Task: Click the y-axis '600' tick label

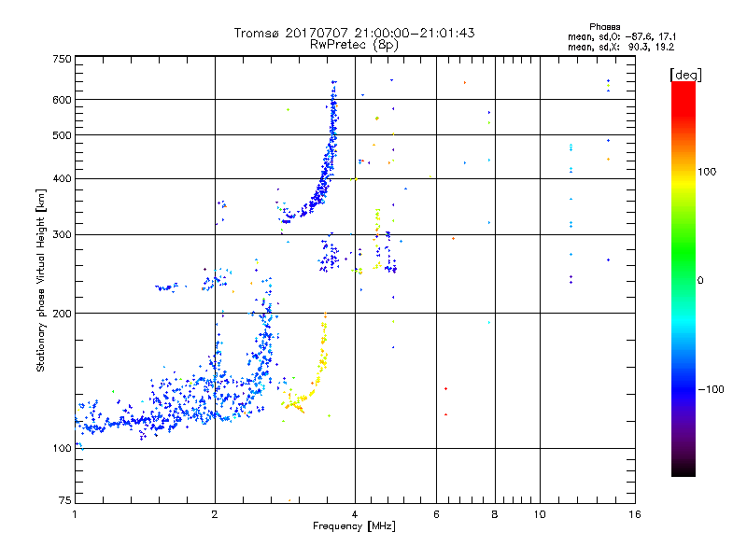Action: coord(62,100)
